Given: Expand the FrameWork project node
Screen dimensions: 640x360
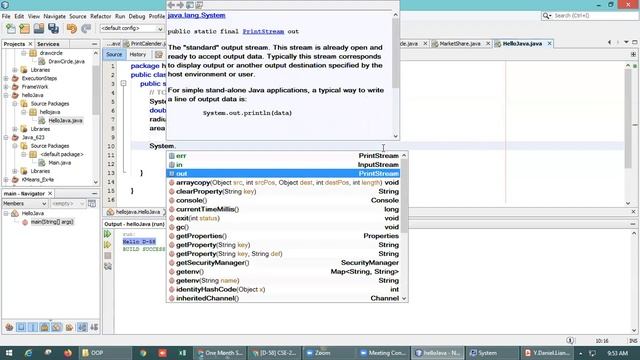Looking at the screenshot, I should click(x=6, y=87).
